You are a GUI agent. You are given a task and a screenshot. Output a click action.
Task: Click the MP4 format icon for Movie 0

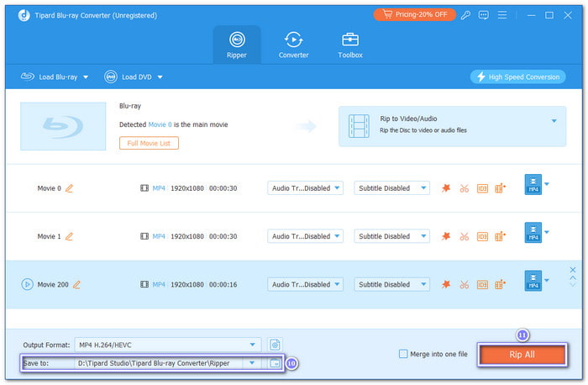pyautogui.click(x=533, y=185)
